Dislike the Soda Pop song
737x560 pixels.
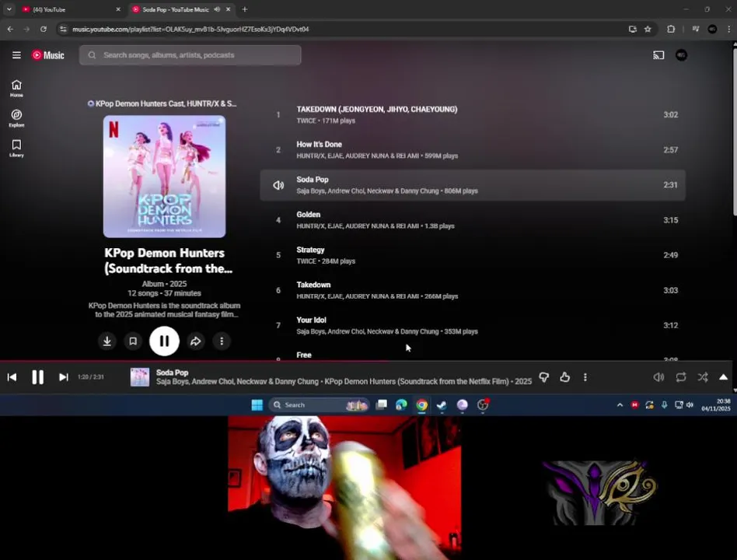[x=544, y=377]
